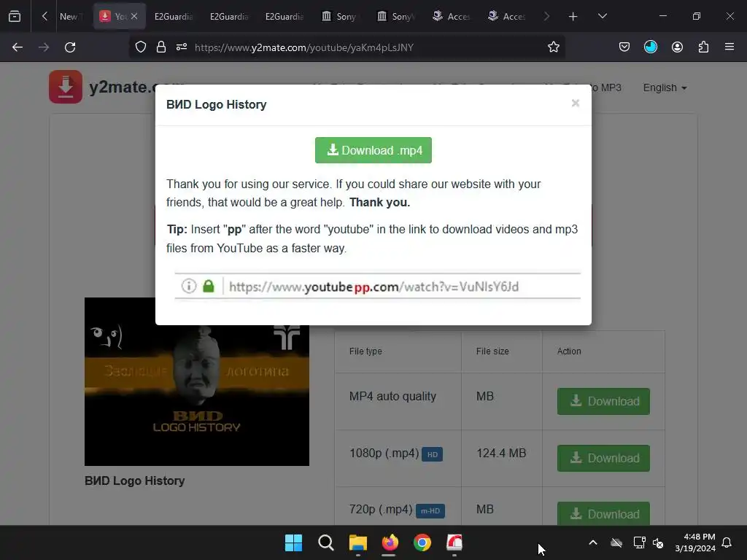
Task: Click the info icon in example URL bar
Action: coord(189,286)
